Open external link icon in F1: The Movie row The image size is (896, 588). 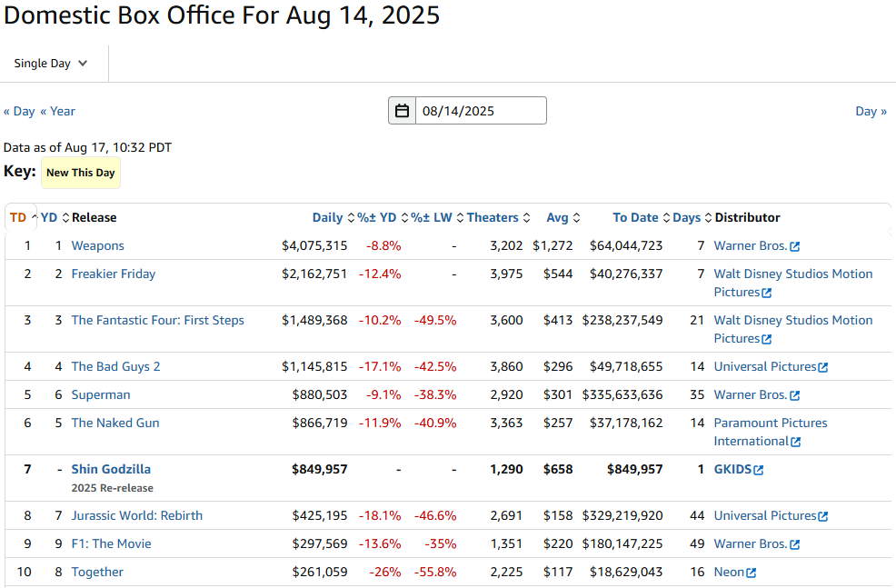click(x=794, y=544)
